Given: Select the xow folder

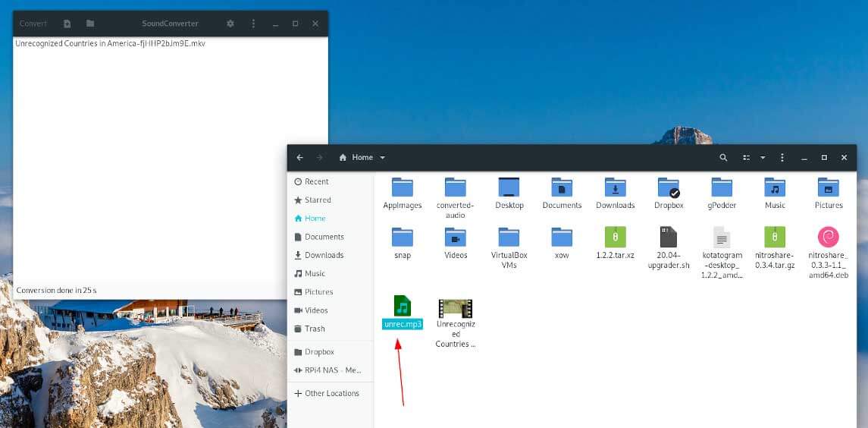Looking at the screenshot, I should point(562,243).
